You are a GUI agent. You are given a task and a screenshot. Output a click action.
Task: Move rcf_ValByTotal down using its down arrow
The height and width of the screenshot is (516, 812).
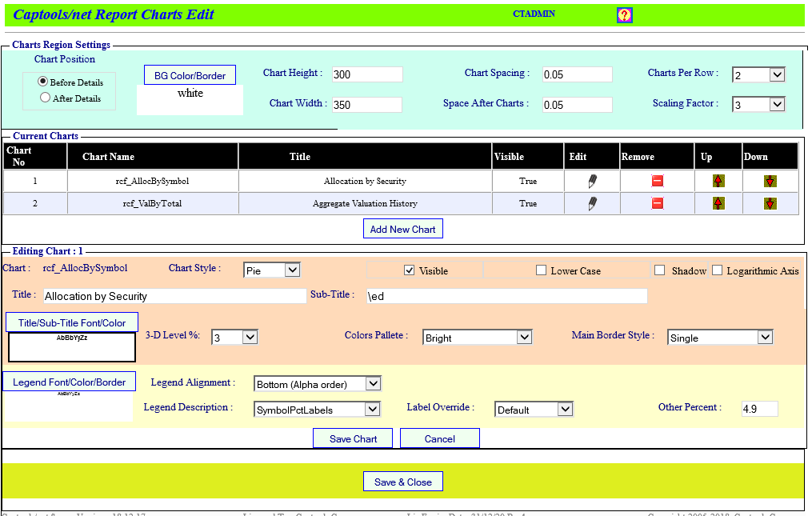point(770,203)
